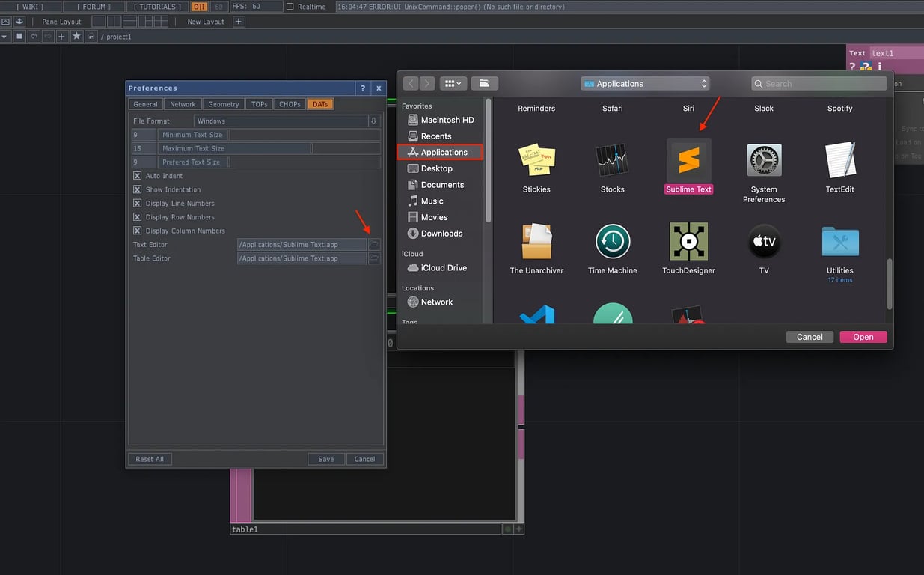This screenshot has height=575, width=924.
Task: Uncheck Display Column Numbers
Action: [137, 231]
